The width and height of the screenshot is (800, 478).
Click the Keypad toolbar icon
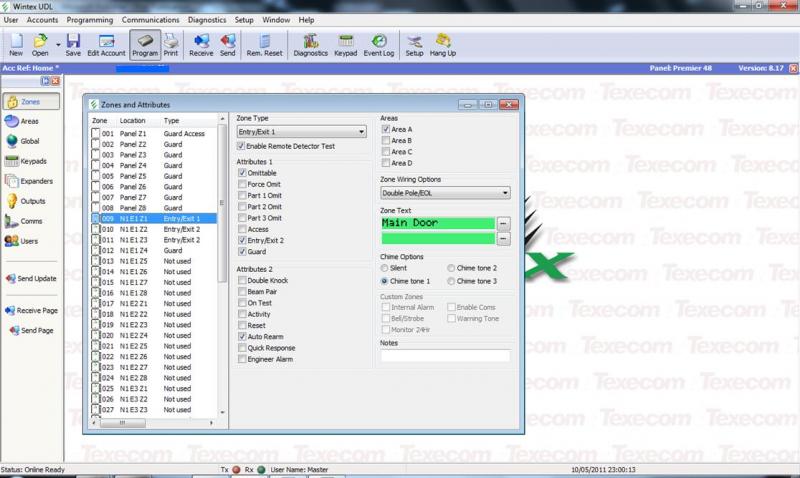tap(345, 45)
